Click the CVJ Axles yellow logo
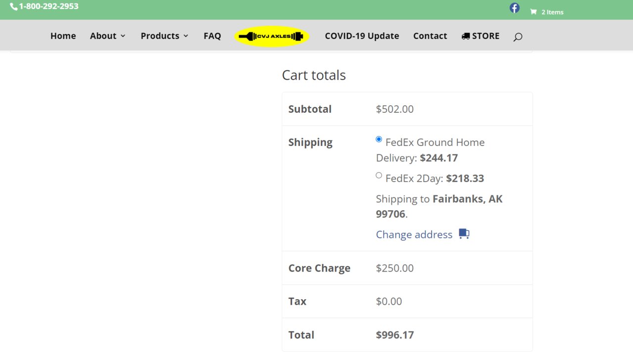633x364 pixels. [x=272, y=37]
